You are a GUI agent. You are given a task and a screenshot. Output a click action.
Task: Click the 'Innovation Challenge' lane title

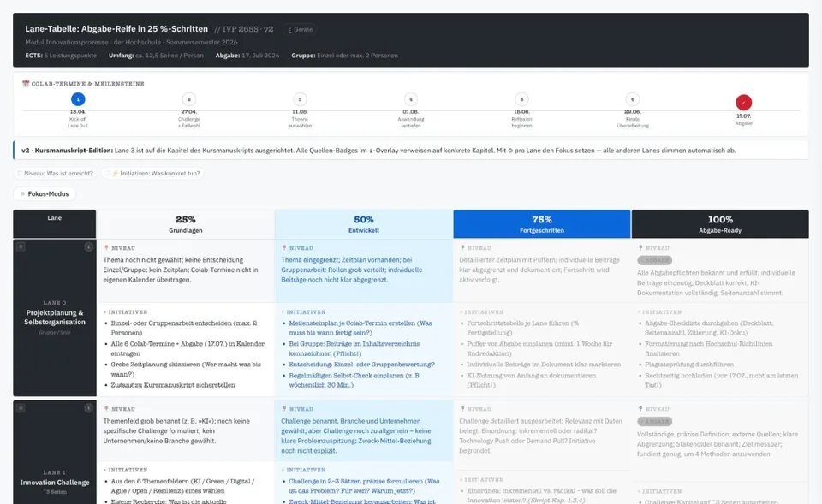coord(55,483)
